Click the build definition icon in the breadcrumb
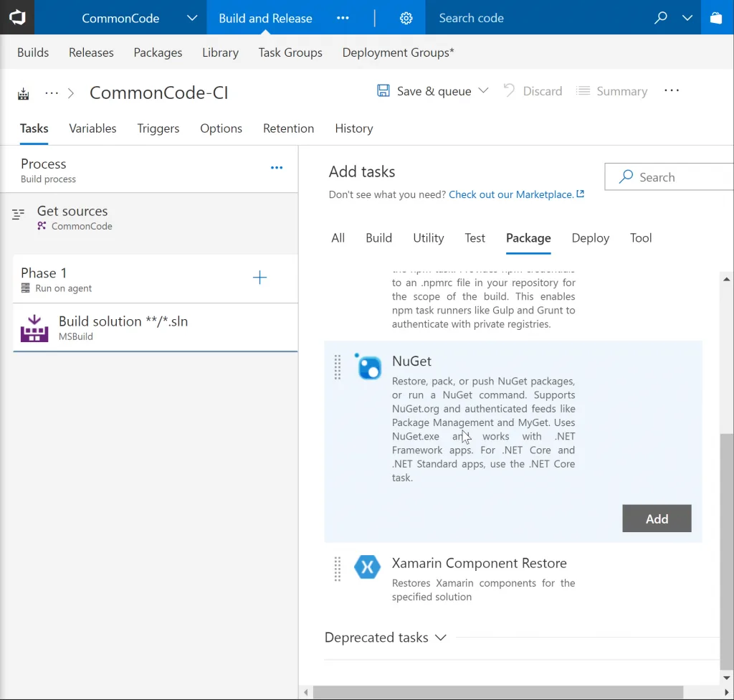 [x=22, y=92]
